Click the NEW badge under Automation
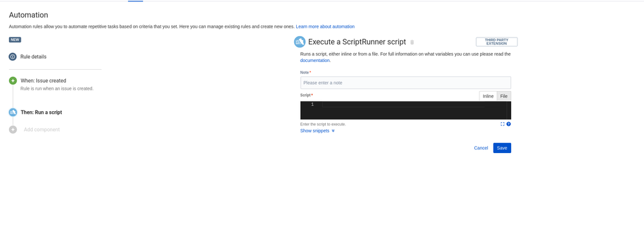 tap(15, 40)
